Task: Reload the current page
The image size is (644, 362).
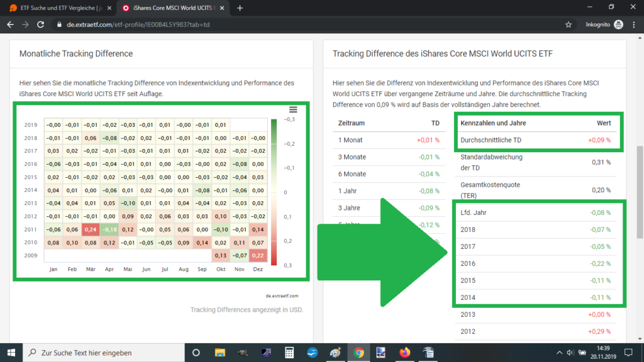Action: coord(40,25)
